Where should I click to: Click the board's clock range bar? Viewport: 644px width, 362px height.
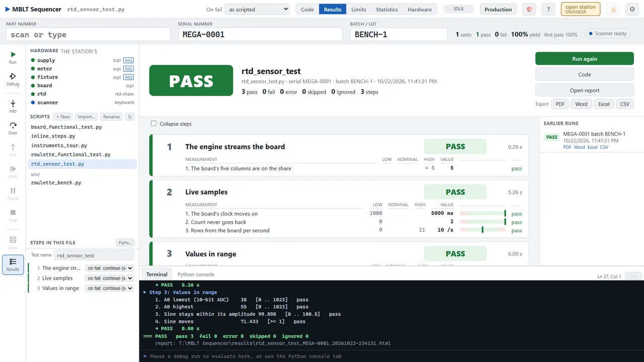tap(482, 213)
